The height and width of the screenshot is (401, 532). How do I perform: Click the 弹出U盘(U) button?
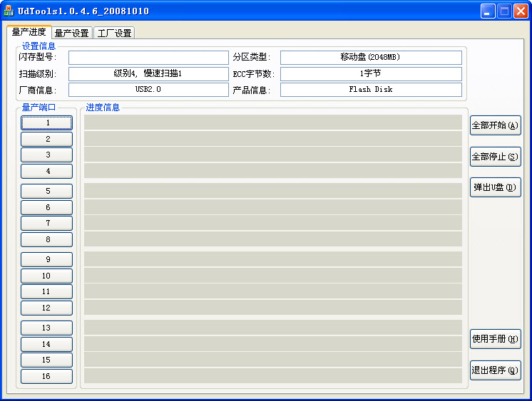tap(495, 187)
